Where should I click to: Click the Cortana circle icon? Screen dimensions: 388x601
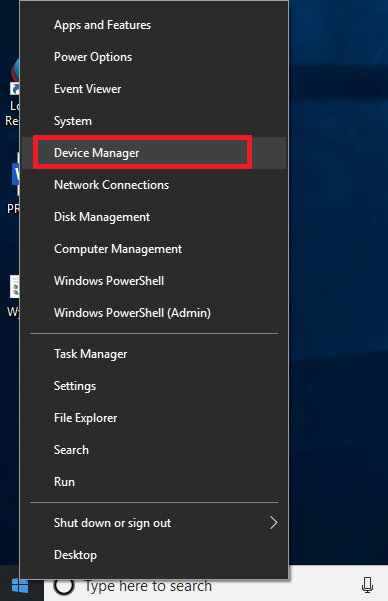tap(64, 586)
